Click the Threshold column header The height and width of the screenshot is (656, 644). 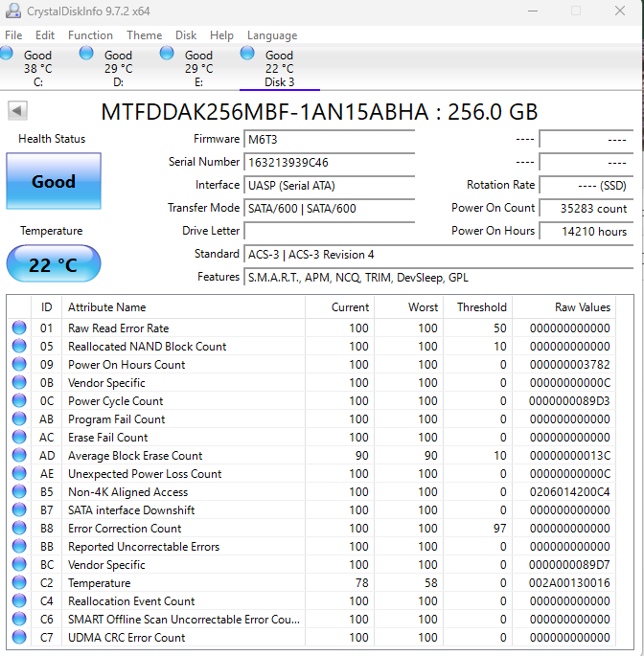478,307
